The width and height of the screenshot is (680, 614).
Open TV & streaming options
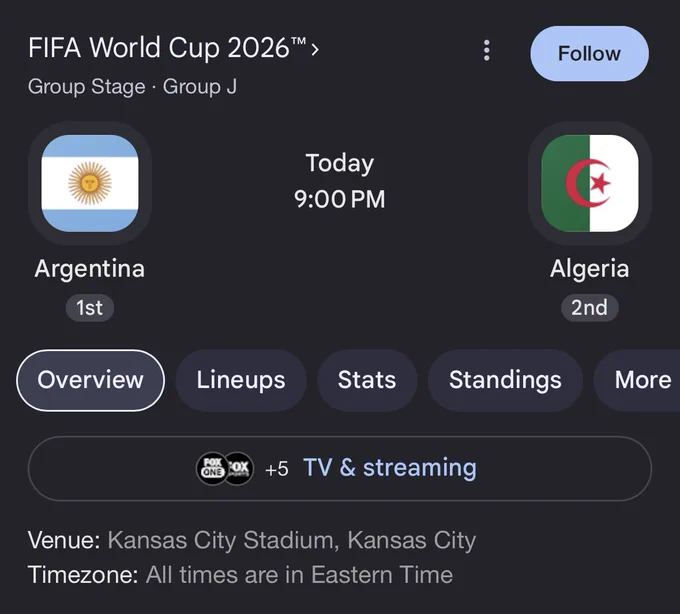(340, 468)
